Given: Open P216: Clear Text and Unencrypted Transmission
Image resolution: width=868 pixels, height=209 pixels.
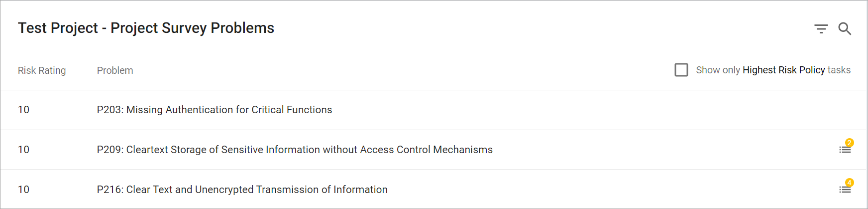Looking at the screenshot, I should [242, 190].
